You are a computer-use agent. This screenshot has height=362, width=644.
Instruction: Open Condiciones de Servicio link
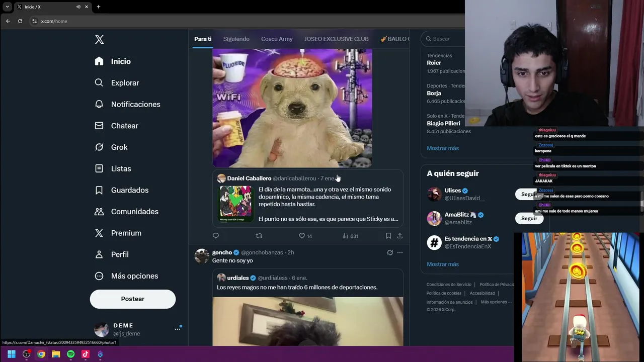click(x=449, y=285)
